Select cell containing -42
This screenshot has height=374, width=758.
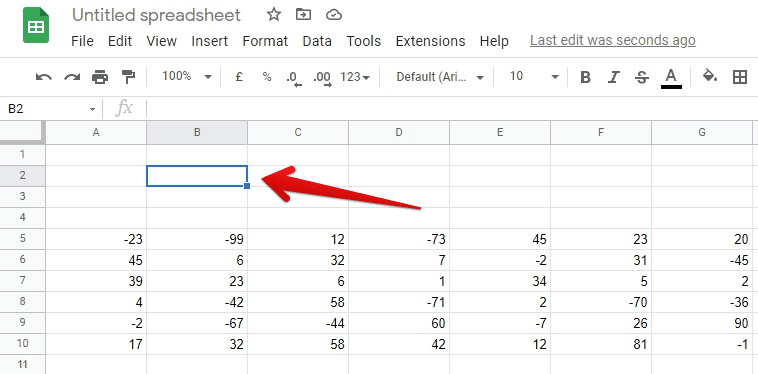click(x=197, y=302)
